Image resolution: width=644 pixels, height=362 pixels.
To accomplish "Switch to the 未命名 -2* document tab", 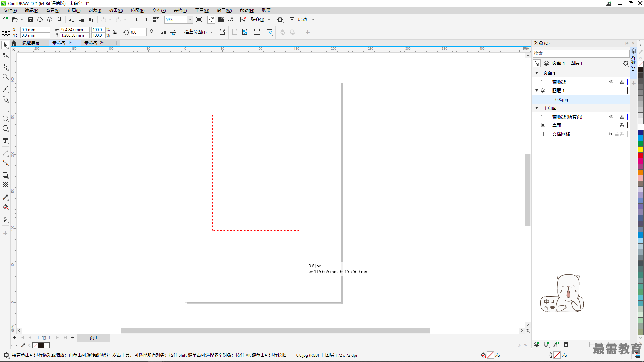I will pos(94,43).
